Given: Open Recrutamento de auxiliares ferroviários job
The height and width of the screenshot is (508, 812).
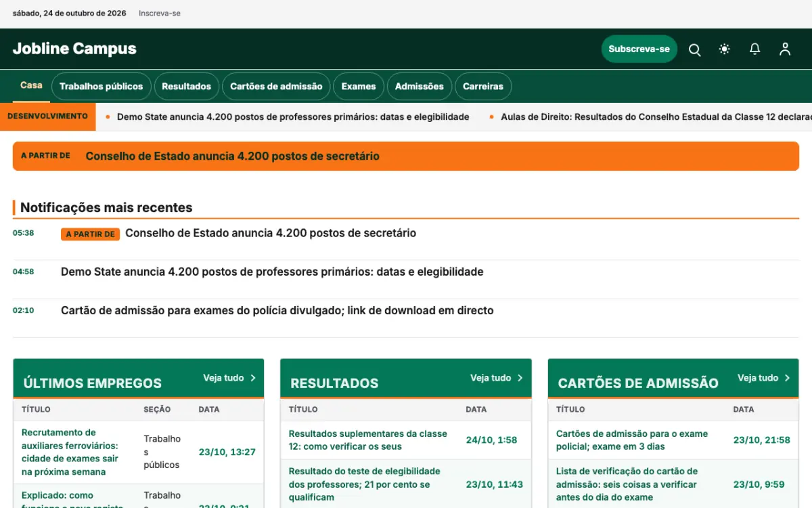Looking at the screenshot, I should pyautogui.click(x=70, y=452).
